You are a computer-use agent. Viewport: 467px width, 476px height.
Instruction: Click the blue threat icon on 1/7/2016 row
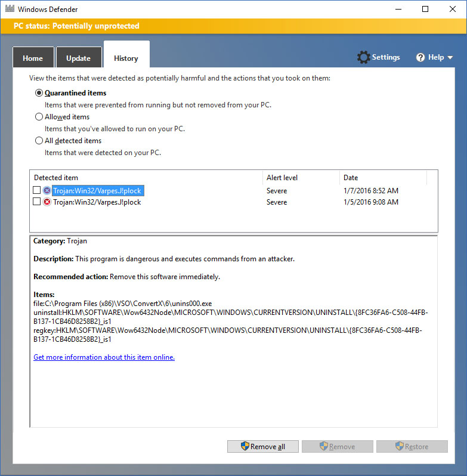coord(47,191)
